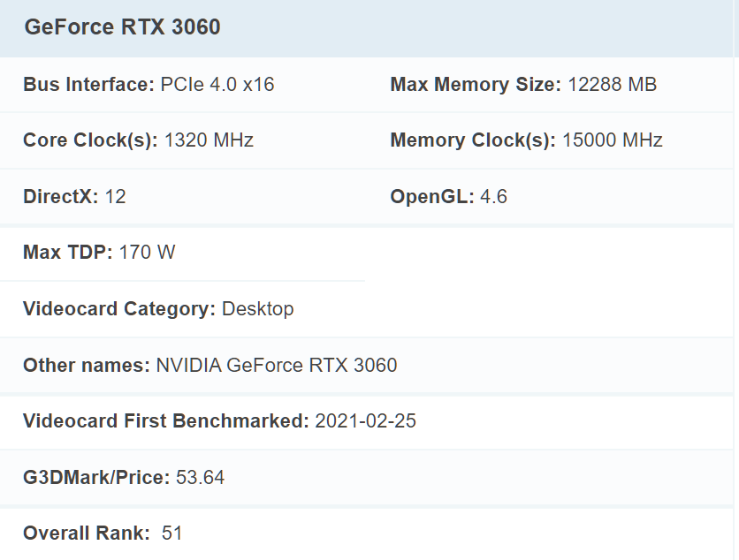The image size is (739, 560).
Task: Select the Videocard Category label
Action: [119, 309]
